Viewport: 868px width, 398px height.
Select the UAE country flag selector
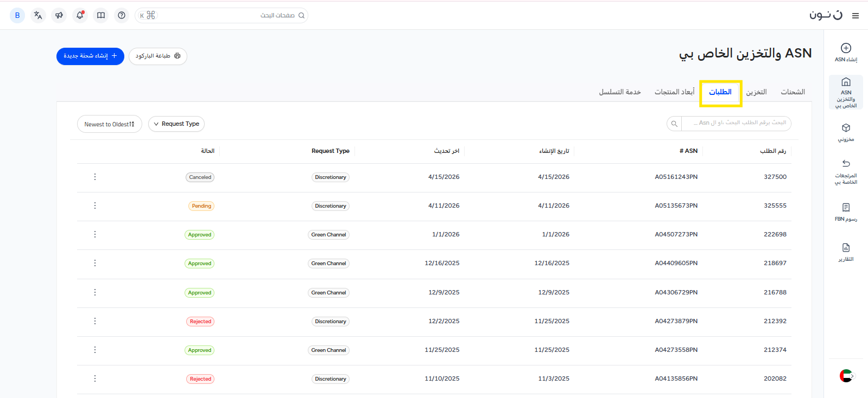tap(846, 376)
